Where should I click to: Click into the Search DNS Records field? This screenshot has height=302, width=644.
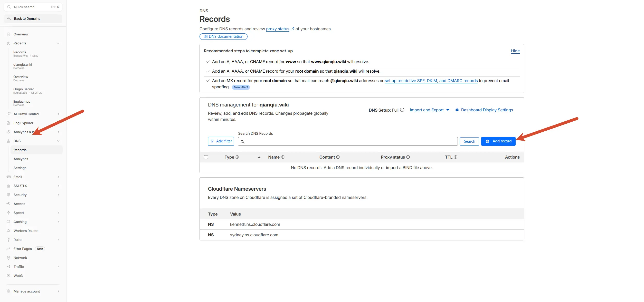point(348,141)
